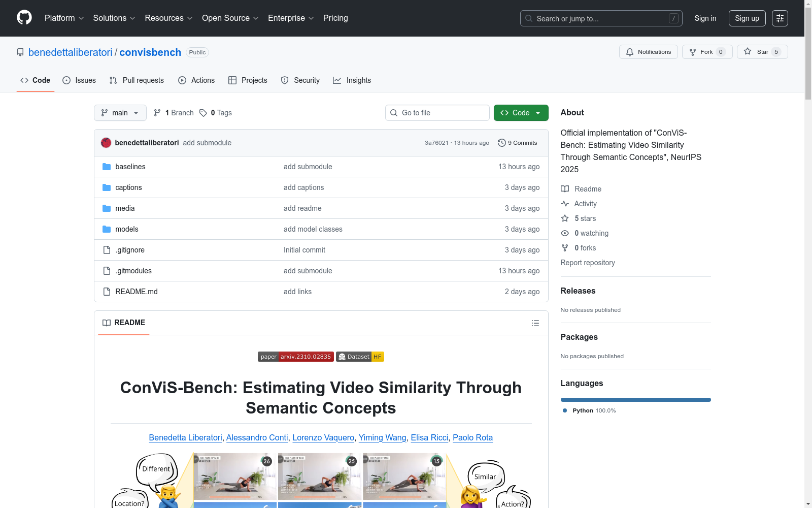Expand the Resources menu
Image resolution: width=812 pixels, height=508 pixels.
point(169,18)
